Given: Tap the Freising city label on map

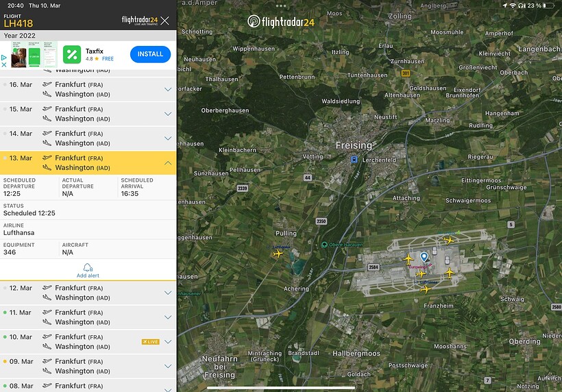Looking at the screenshot, I should pos(354,145).
